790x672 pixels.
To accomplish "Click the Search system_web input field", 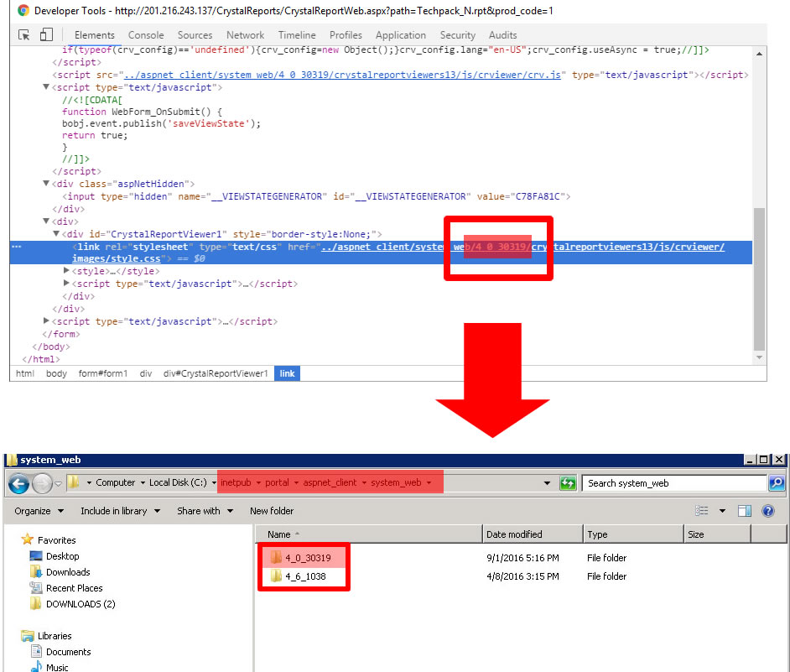I will pos(675,483).
